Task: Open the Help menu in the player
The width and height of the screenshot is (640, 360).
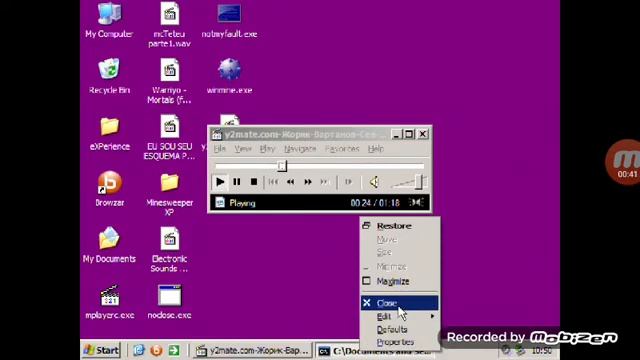Action: pyautogui.click(x=376, y=149)
